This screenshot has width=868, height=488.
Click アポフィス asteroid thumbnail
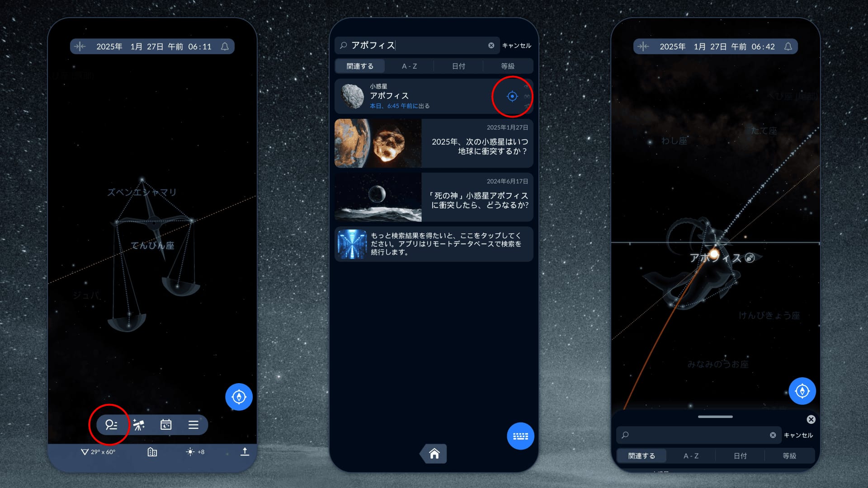point(351,96)
